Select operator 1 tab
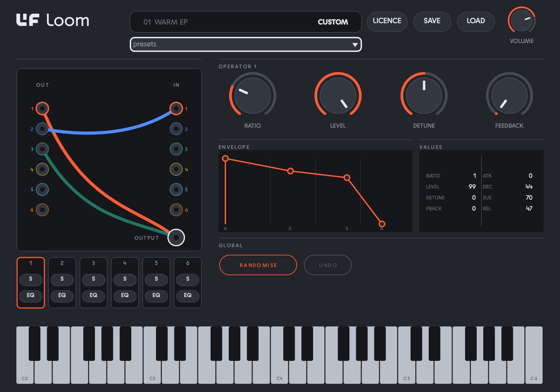This screenshot has height=392, width=560. [x=31, y=263]
